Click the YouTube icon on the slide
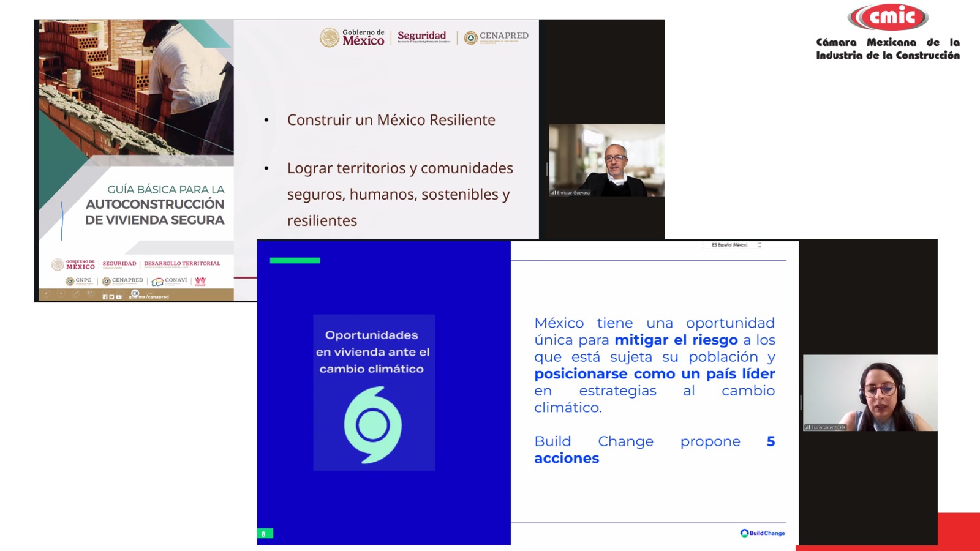980x551 pixels. coord(119,297)
